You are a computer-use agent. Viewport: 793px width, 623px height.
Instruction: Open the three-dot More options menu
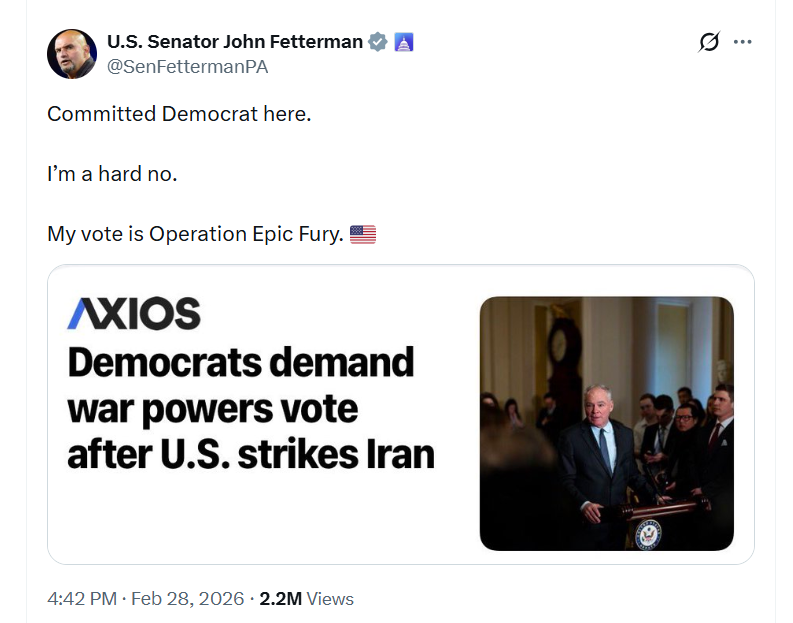point(742,42)
